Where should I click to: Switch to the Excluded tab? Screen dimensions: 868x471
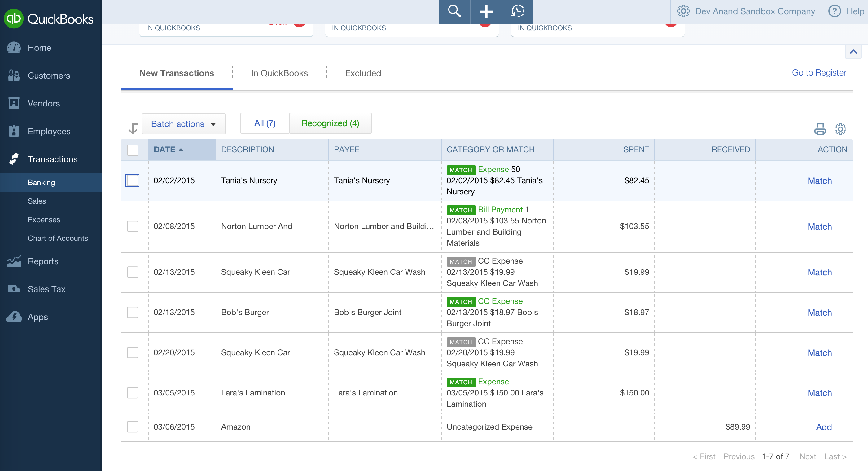tap(362, 73)
